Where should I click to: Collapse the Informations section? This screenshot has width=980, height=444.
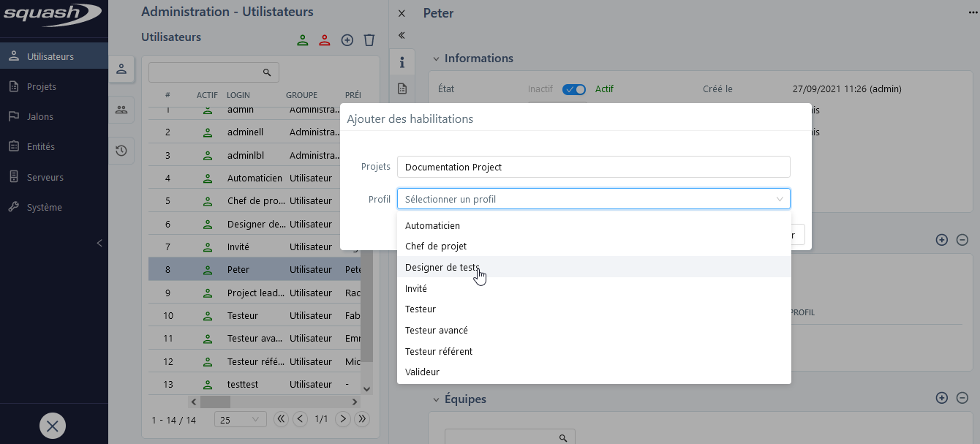pyautogui.click(x=436, y=59)
